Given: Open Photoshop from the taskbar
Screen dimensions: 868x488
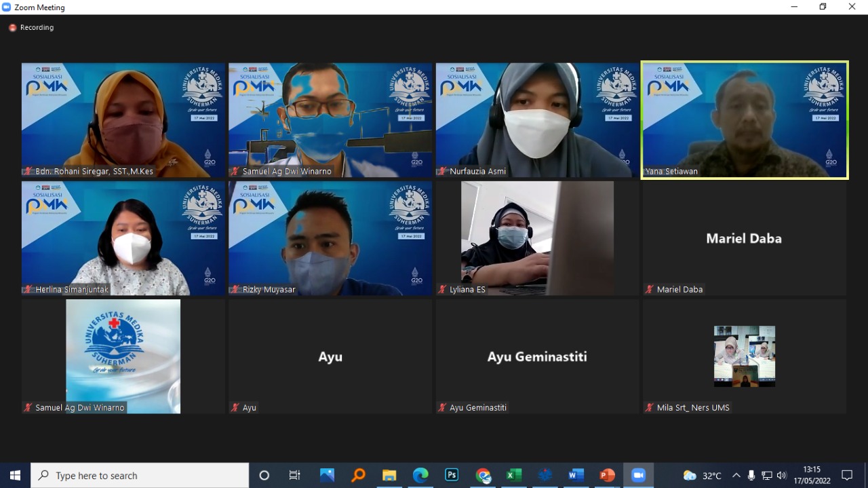Looking at the screenshot, I should pyautogui.click(x=452, y=475).
